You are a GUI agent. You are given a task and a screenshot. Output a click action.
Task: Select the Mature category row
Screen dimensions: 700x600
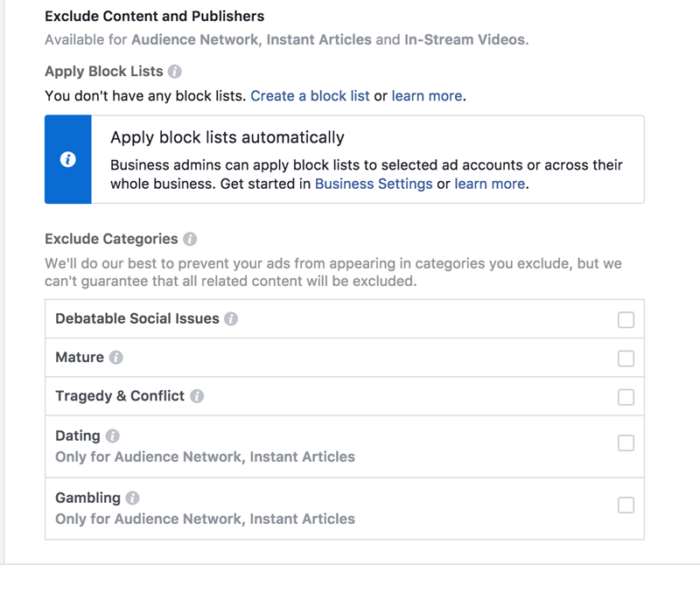350,358
